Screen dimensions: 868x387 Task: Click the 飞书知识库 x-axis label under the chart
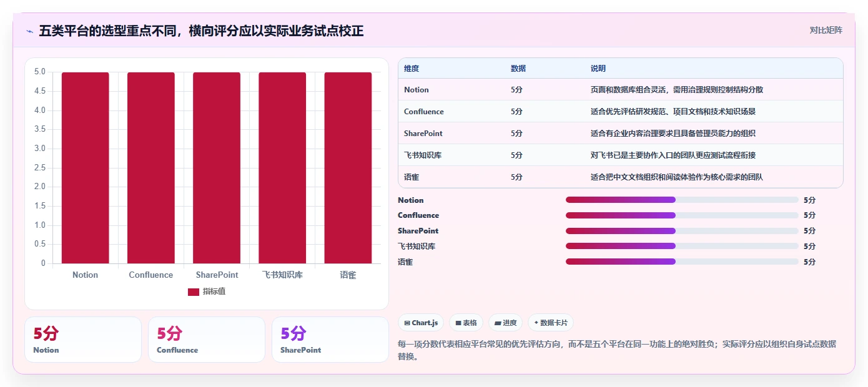[282, 275]
